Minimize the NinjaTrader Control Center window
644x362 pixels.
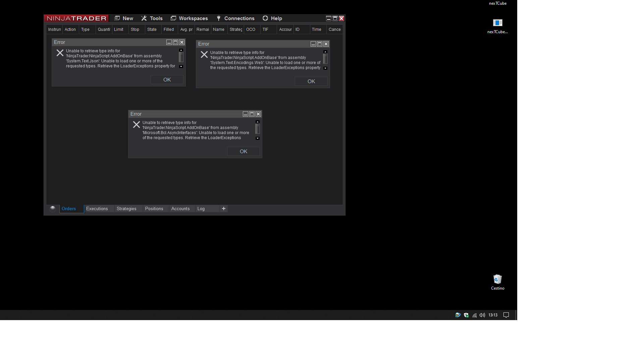tap(329, 18)
